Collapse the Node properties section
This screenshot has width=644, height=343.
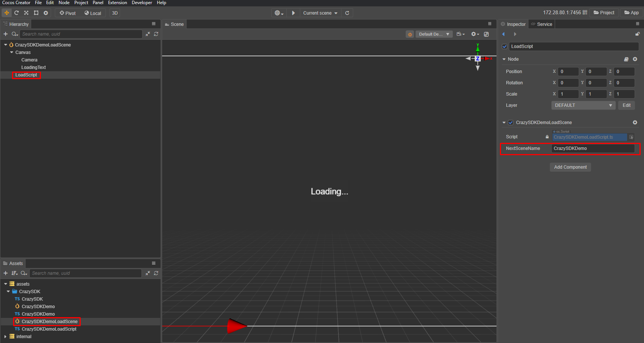tap(504, 59)
